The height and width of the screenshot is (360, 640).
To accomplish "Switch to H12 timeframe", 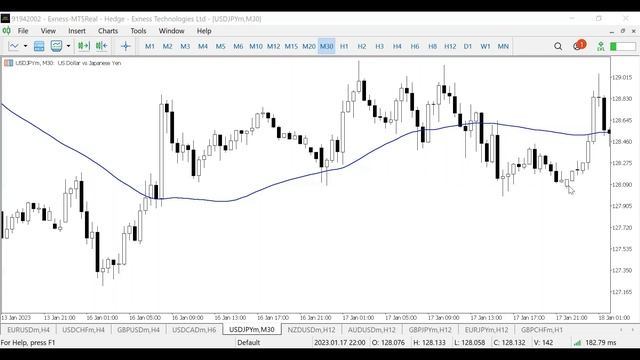I will [450, 47].
